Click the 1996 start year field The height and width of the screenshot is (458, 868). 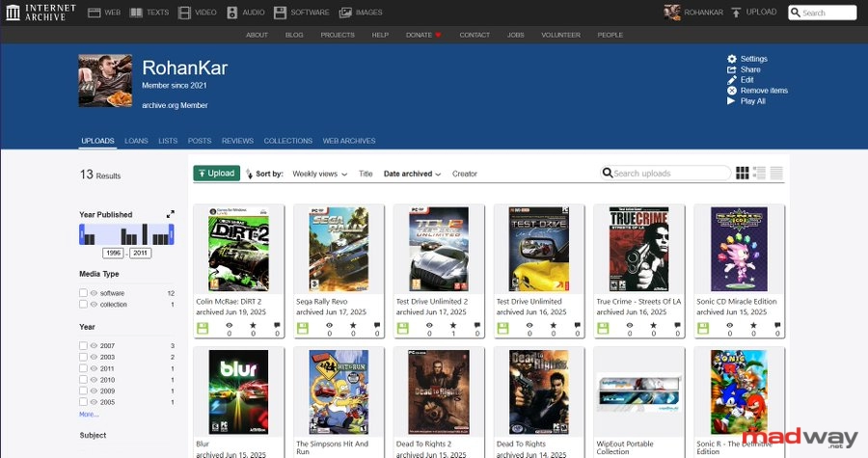114,253
